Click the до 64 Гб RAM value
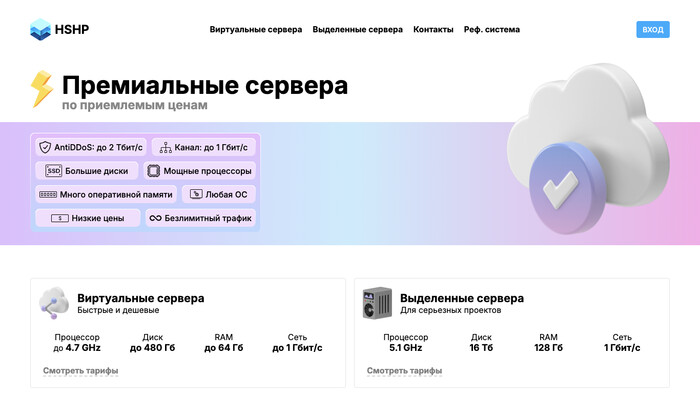The width and height of the screenshot is (700, 394). pos(224,348)
